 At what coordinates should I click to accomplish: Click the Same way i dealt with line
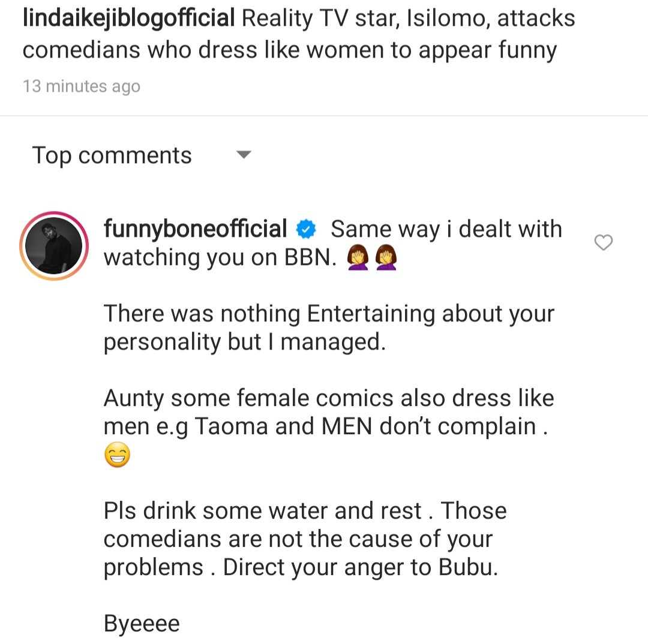coord(446,229)
